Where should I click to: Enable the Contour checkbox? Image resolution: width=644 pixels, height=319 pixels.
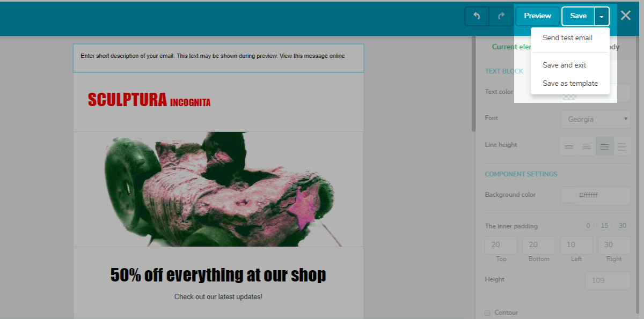(487, 313)
